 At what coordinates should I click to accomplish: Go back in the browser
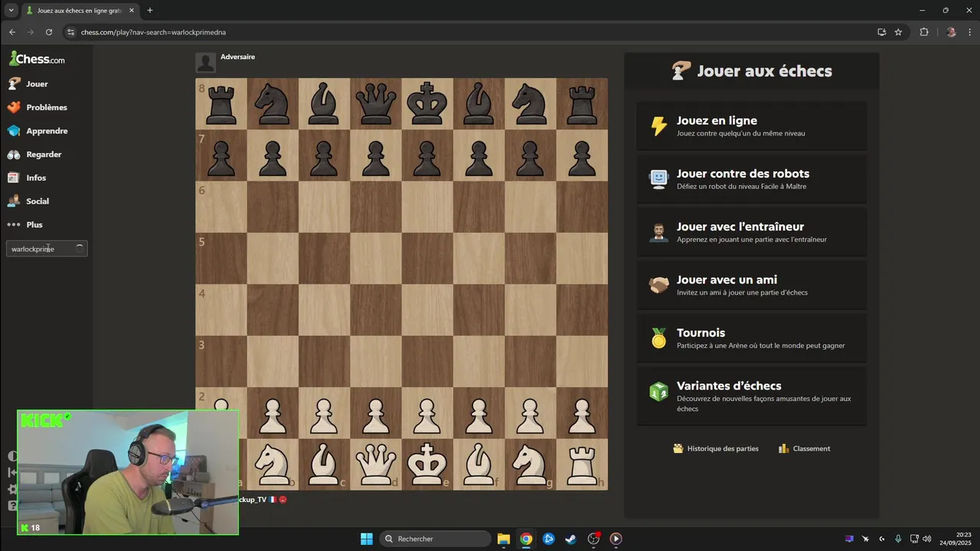(x=12, y=32)
